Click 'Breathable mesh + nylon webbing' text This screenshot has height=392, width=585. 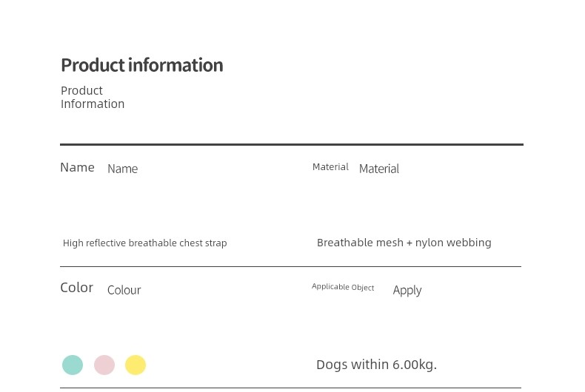(404, 242)
